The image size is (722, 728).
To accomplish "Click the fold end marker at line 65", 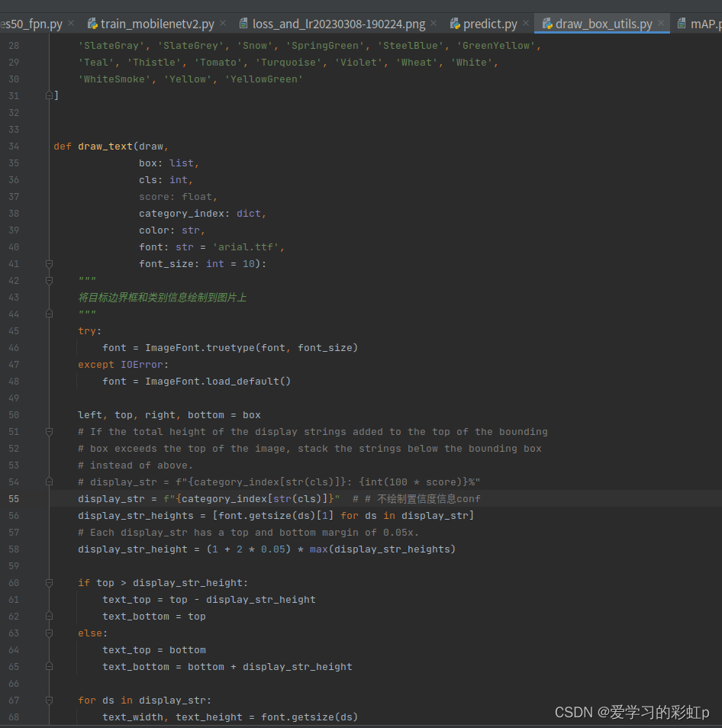I will pyautogui.click(x=49, y=667).
